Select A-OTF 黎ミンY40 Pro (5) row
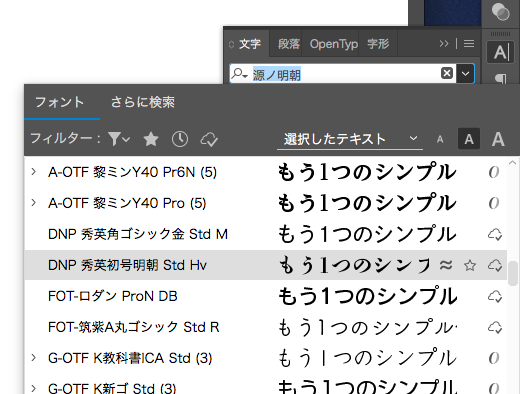Viewport: 520px width, 394px height. pyautogui.click(x=266, y=203)
